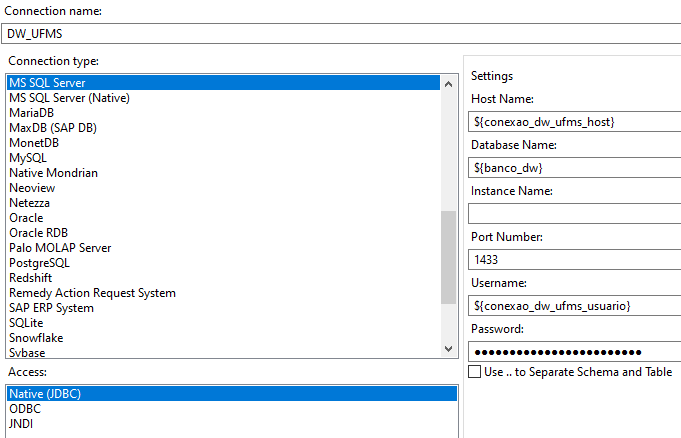
Task: Choose MaxDB (SAP DB) connection type
Action: 224,128
